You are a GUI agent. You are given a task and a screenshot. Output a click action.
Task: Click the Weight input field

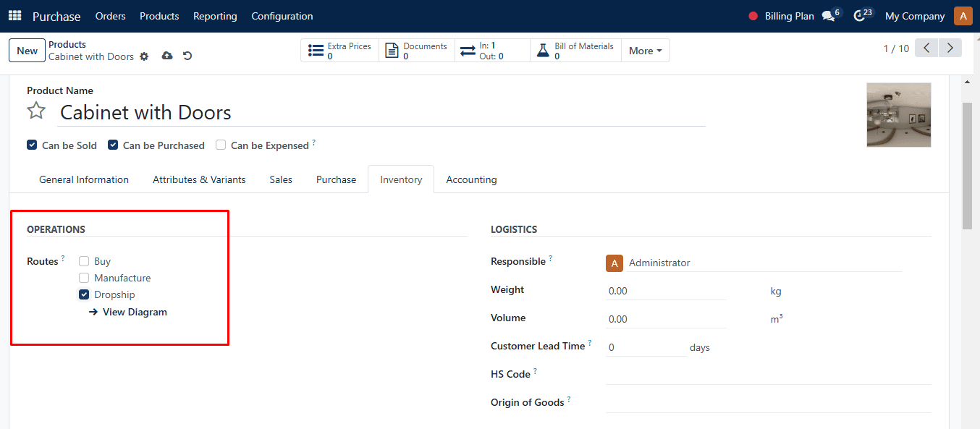pyautogui.click(x=666, y=291)
